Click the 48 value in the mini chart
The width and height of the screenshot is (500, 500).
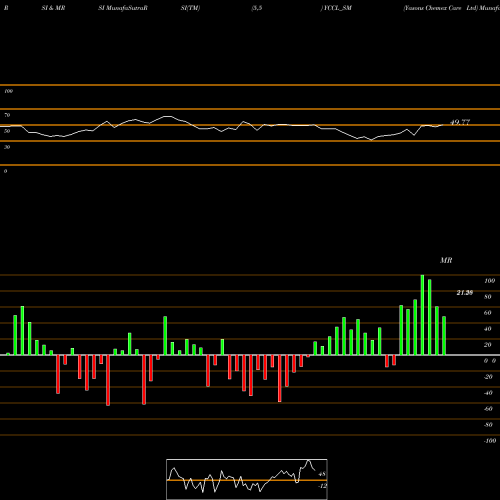(322, 474)
